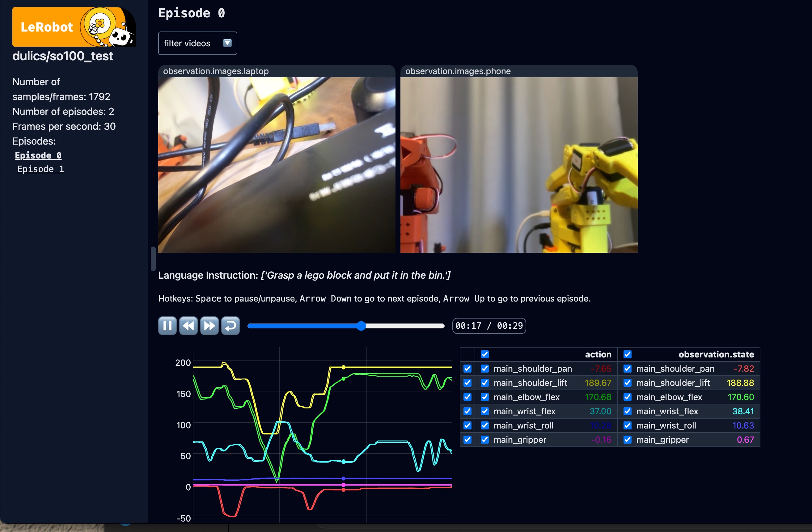This screenshot has height=532, width=812.
Task: Click the 00:17 / 00:29 time display
Action: coord(488,326)
